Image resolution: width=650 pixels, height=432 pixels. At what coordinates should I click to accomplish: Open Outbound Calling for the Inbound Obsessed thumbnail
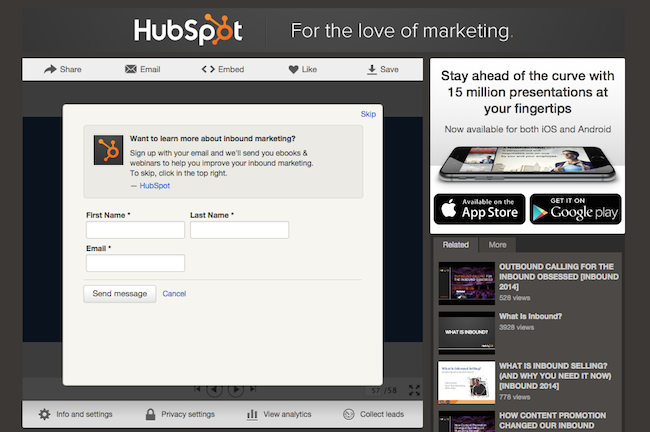(467, 283)
